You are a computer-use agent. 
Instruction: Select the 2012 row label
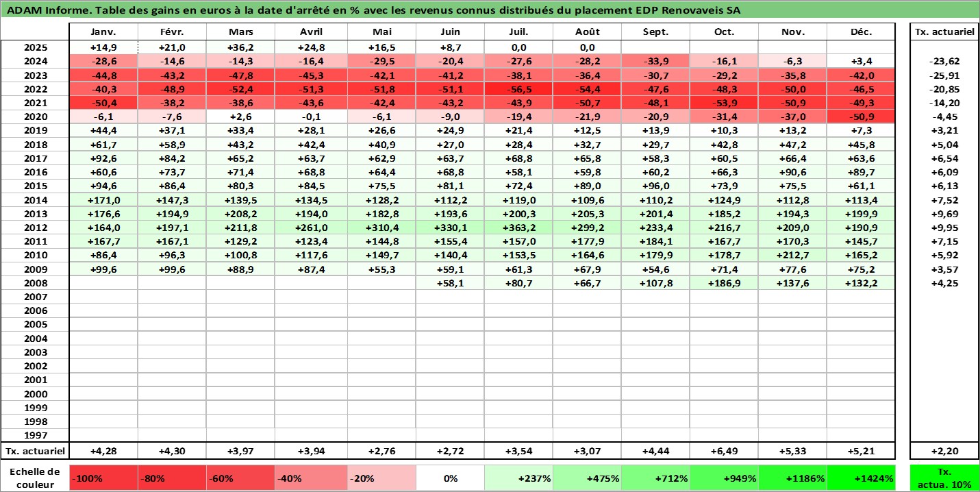tap(35, 227)
